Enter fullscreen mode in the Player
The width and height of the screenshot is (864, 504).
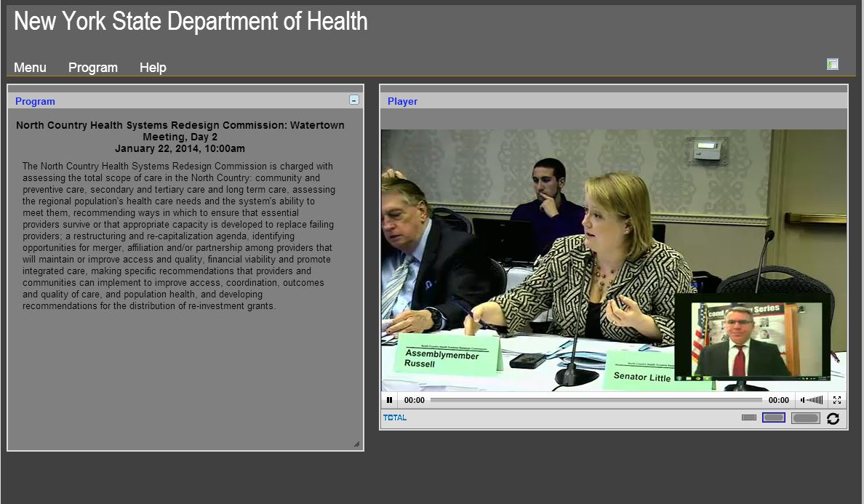[837, 399]
